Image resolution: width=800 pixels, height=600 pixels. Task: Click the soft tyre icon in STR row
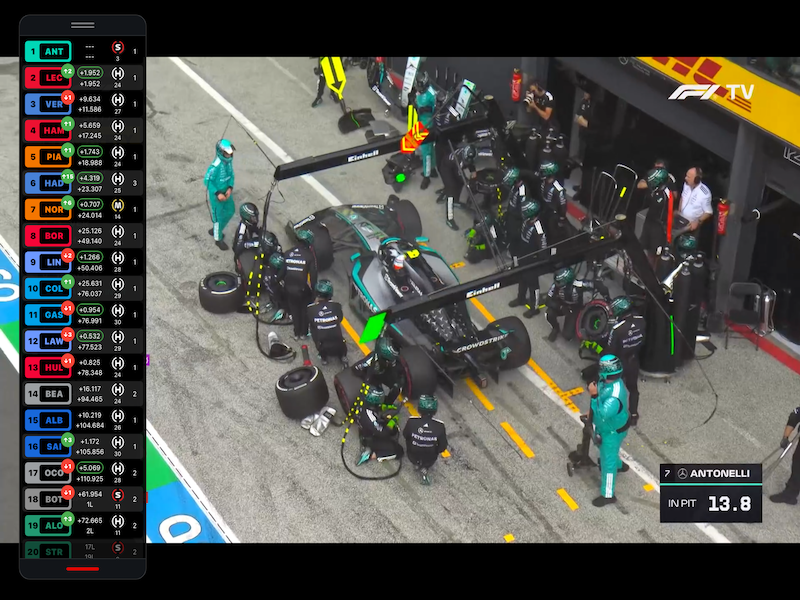tap(118, 548)
